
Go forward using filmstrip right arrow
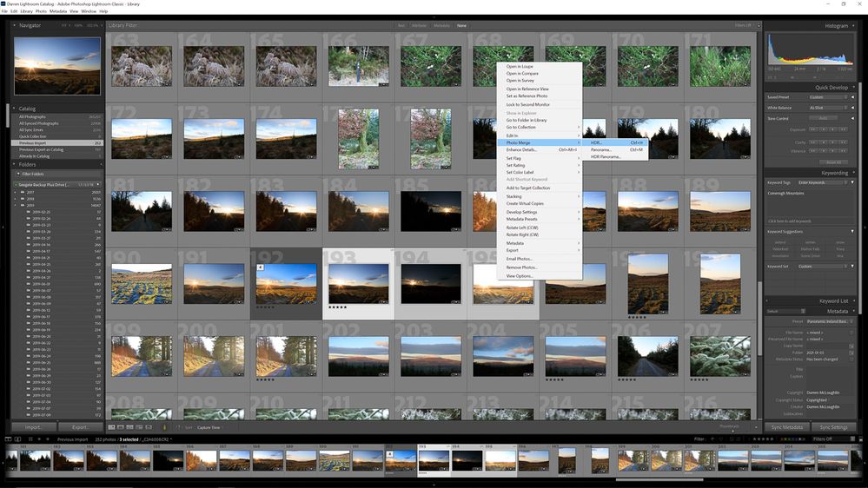(x=47, y=439)
